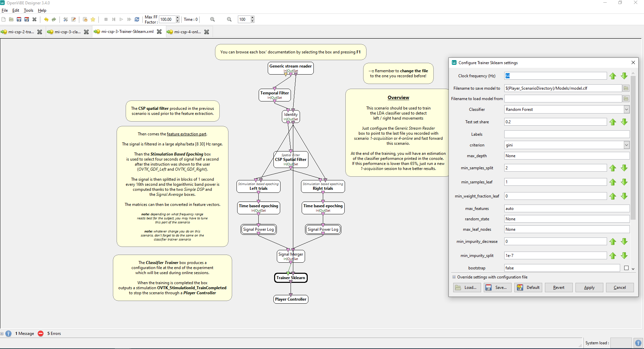Image resolution: width=644 pixels, height=349 pixels.
Task: Click the Labels input field
Action: tap(567, 134)
